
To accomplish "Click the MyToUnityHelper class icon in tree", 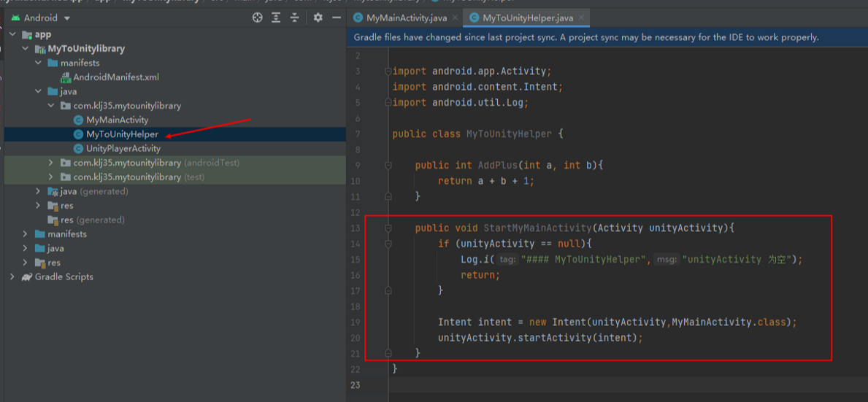I will pos(78,134).
